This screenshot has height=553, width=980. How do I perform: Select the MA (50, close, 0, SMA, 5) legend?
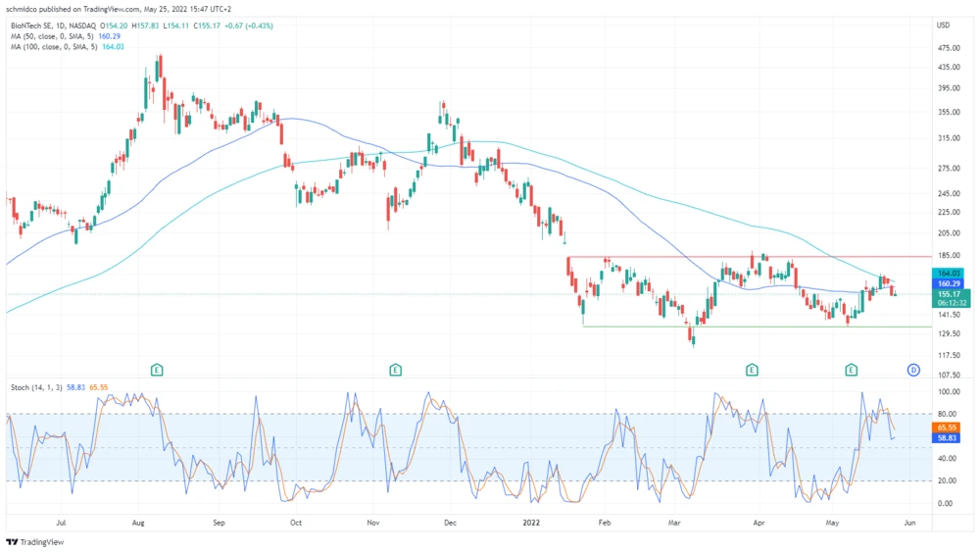(53, 36)
